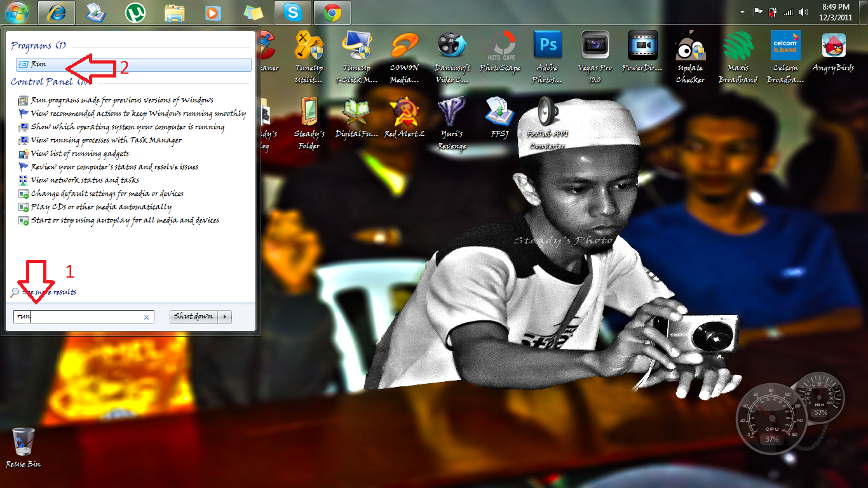868x488 pixels.
Task: Open the volume control in system tray
Action: click(x=804, y=12)
